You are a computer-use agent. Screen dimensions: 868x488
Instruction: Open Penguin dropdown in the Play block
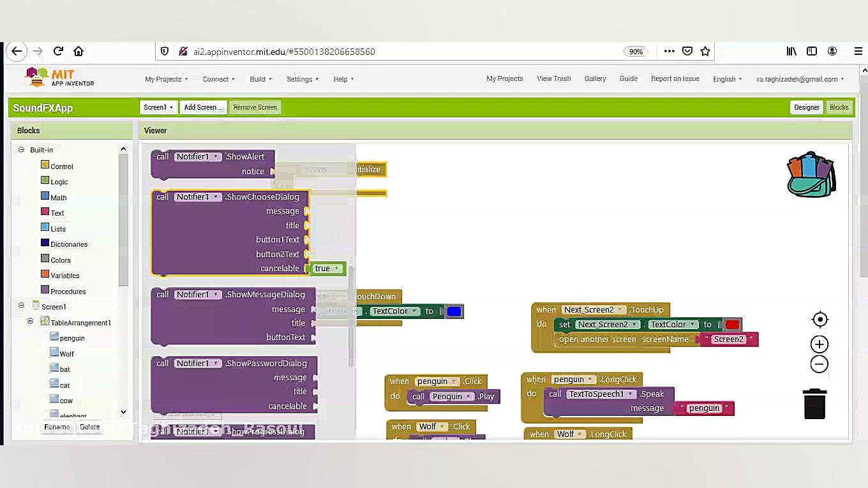coord(451,397)
